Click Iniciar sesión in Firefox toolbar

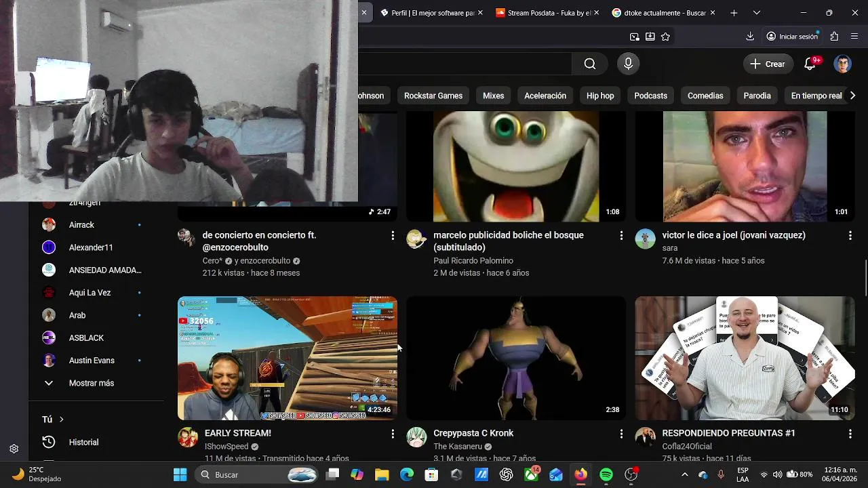point(792,37)
